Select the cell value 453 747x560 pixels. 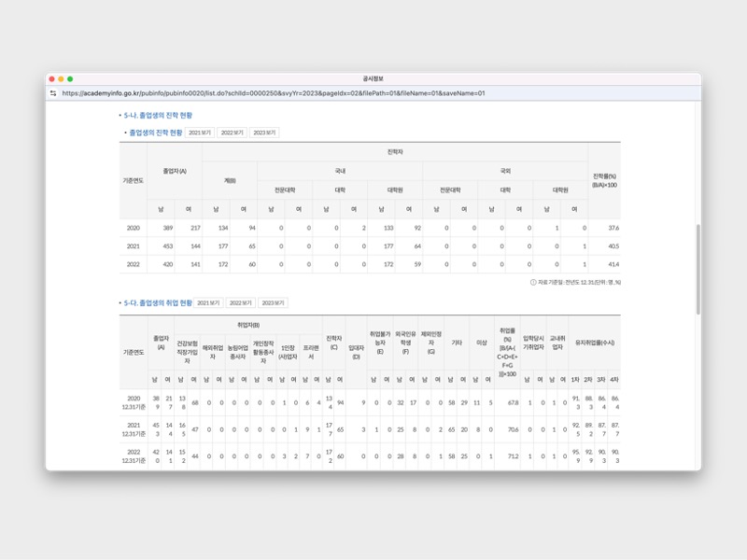(x=168, y=246)
